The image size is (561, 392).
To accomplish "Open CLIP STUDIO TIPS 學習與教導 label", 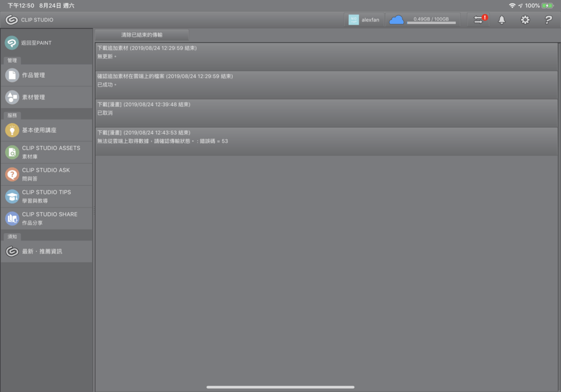I will [47, 196].
